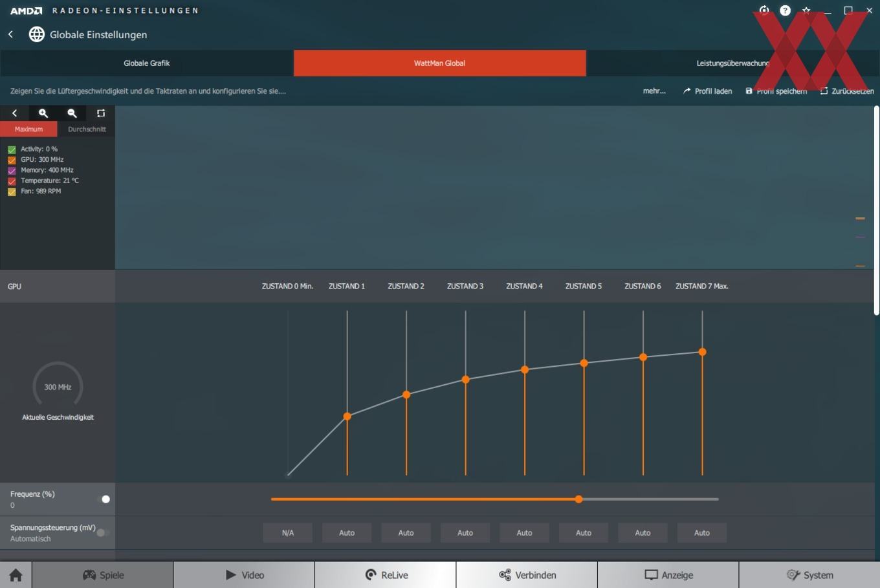
Task: Toggle the Memory 400 MHz checkbox
Action: (x=12, y=171)
